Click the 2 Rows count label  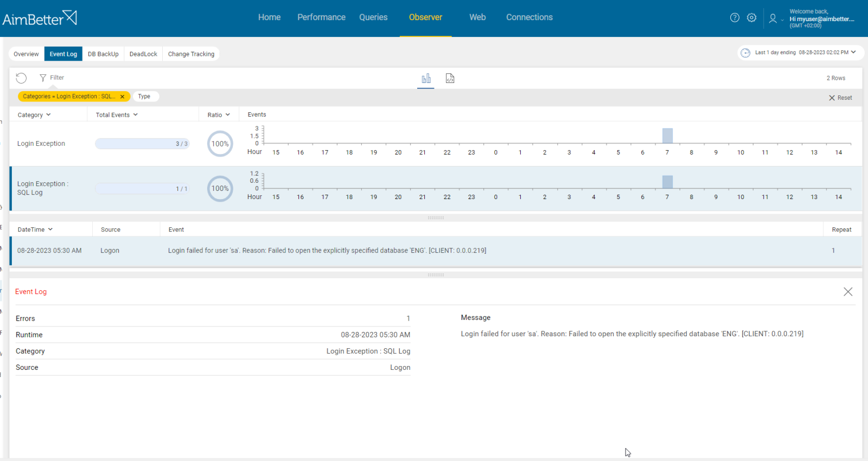[836, 78]
